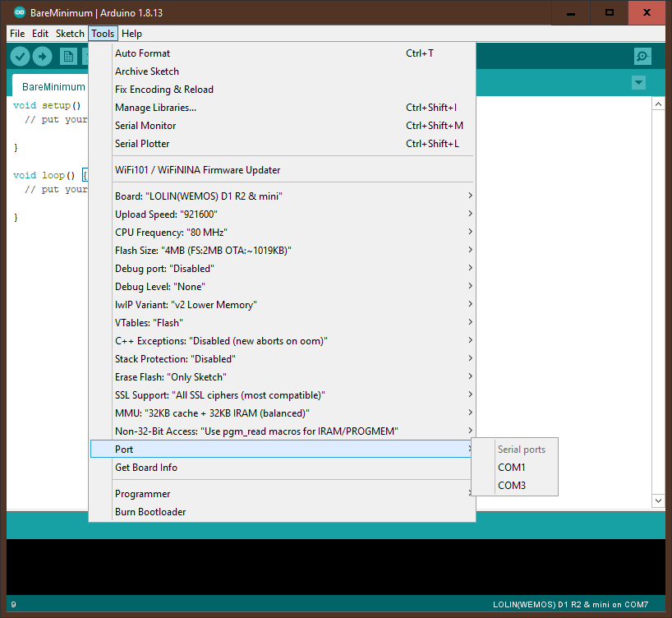Click editor scrollbar down arrow

pos(658,500)
